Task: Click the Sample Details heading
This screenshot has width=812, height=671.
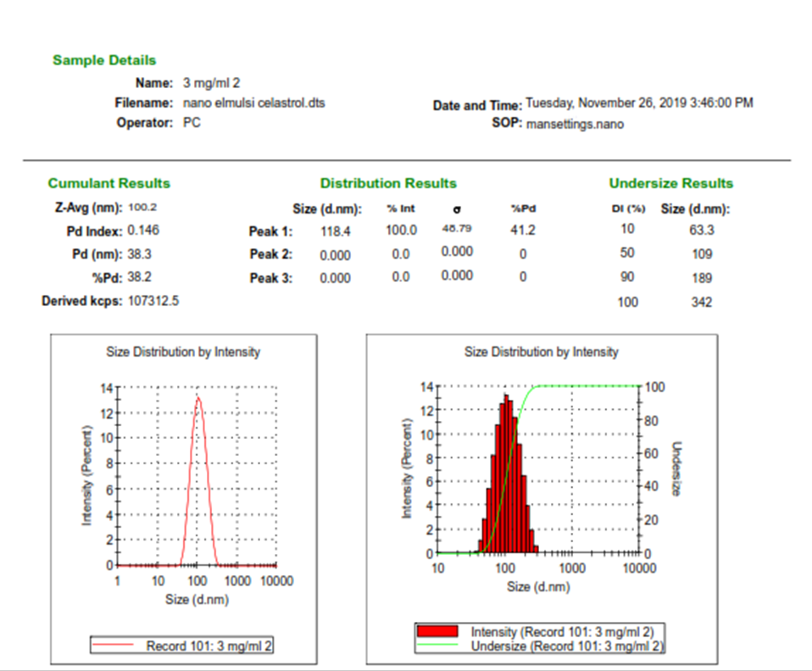Action: click(x=104, y=60)
